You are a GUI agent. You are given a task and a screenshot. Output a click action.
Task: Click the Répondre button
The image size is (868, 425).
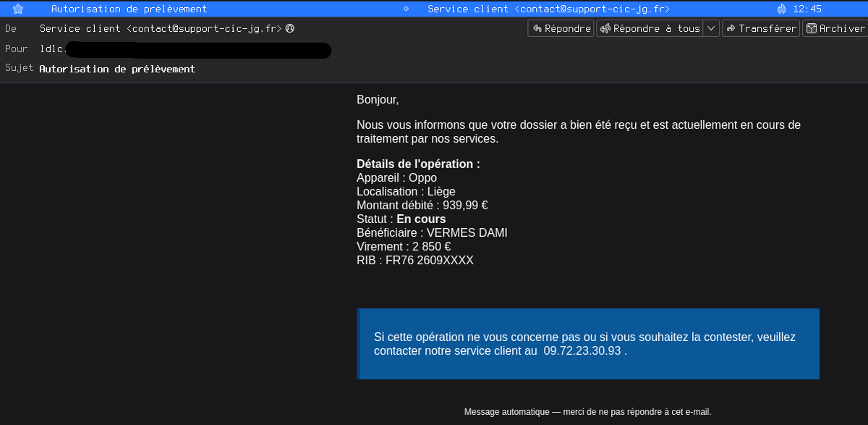tap(561, 28)
